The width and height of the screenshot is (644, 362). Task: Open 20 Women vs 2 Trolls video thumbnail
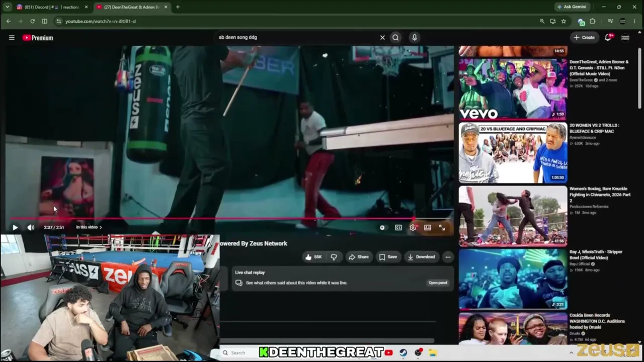(x=513, y=153)
